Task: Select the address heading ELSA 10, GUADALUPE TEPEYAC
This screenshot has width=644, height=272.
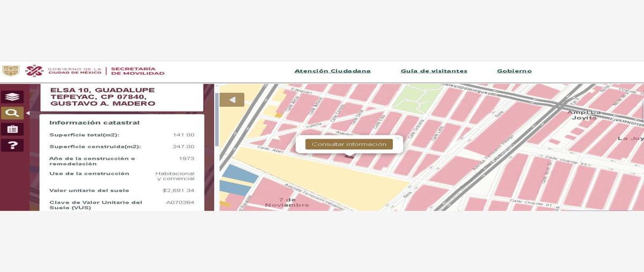Action: pyautogui.click(x=103, y=97)
